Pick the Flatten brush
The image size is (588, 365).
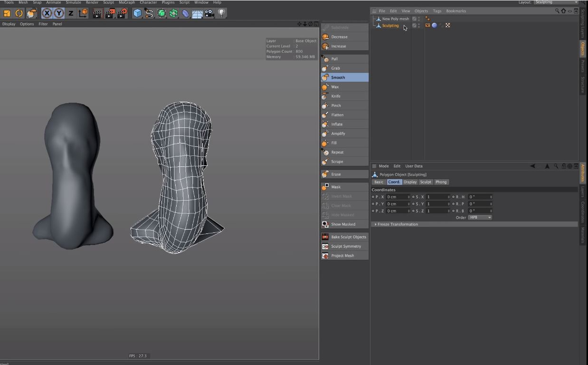337,115
